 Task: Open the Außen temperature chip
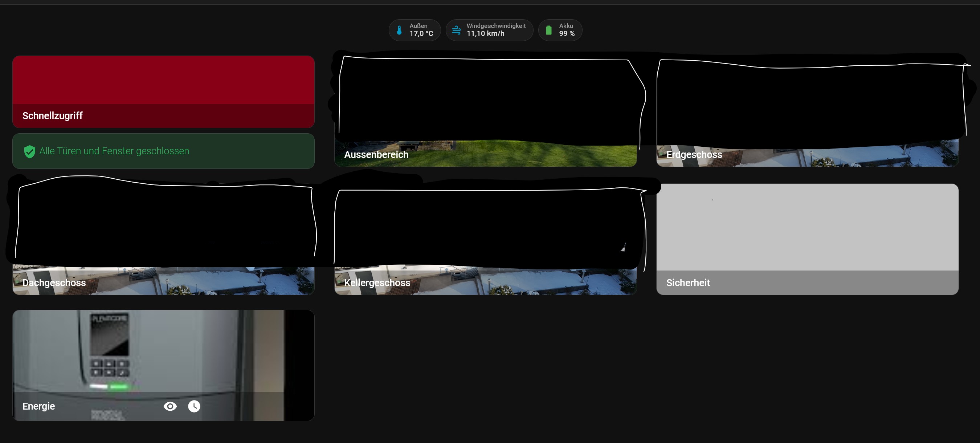(415, 30)
